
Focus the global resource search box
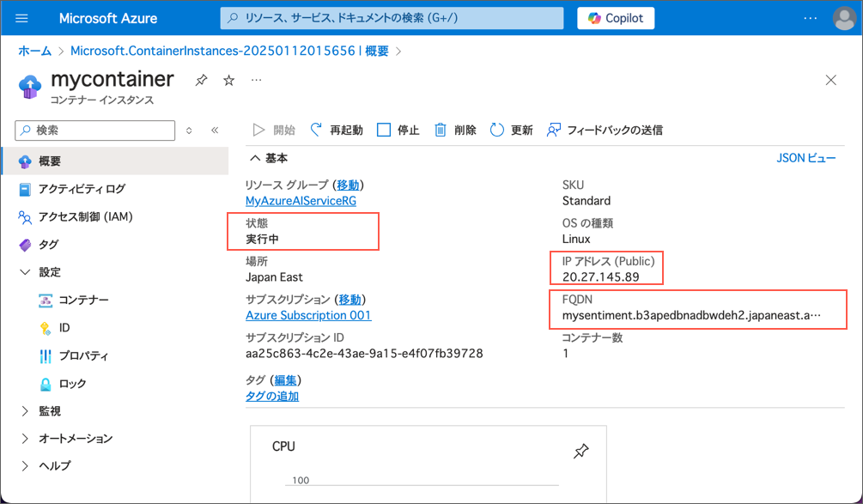(x=392, y=18)
